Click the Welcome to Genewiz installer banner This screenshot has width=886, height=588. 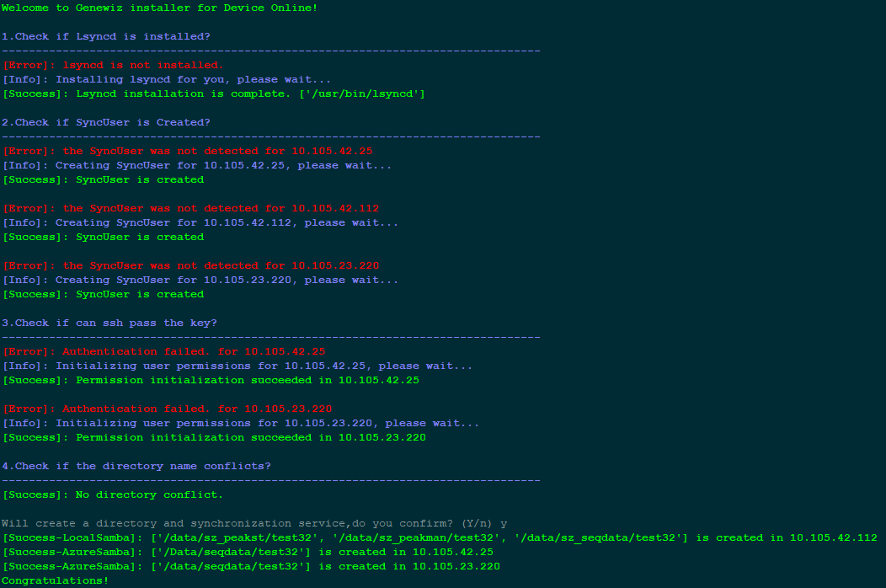[x=160, y=8]
